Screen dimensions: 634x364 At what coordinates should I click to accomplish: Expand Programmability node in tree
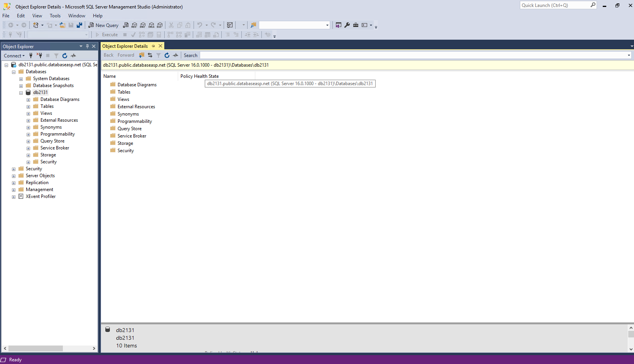[28, 134]
